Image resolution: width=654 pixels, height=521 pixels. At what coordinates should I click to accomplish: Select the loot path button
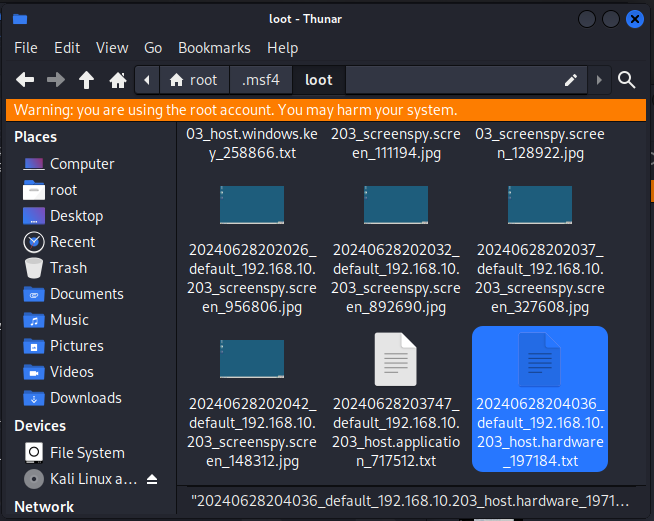click(319, 80)
